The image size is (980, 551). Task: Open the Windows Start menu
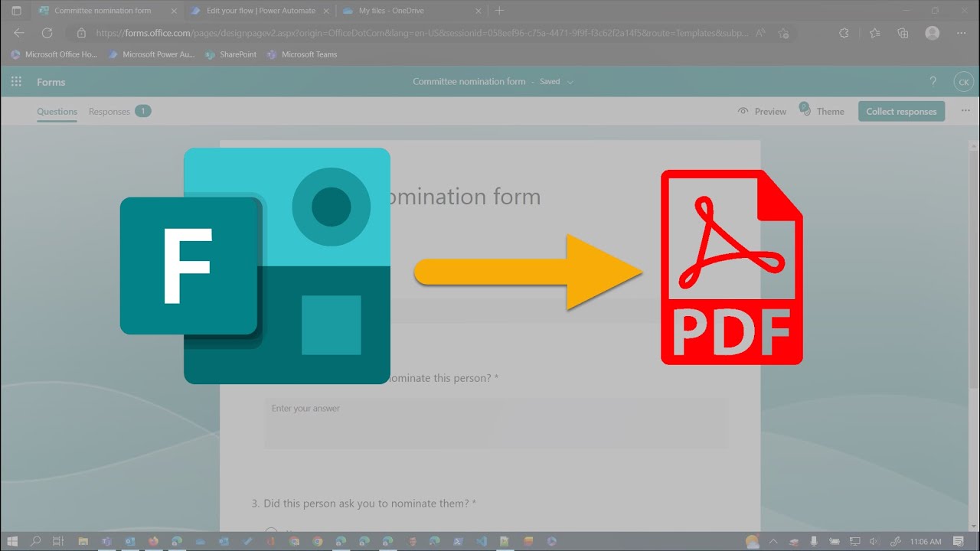pos(13,541)
